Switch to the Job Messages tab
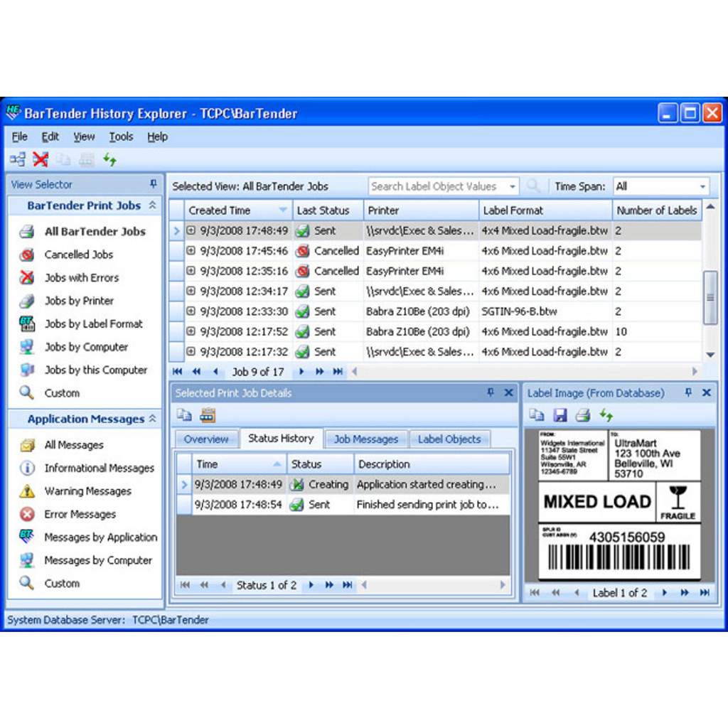The image size is (728, 728). coord(366,439)
